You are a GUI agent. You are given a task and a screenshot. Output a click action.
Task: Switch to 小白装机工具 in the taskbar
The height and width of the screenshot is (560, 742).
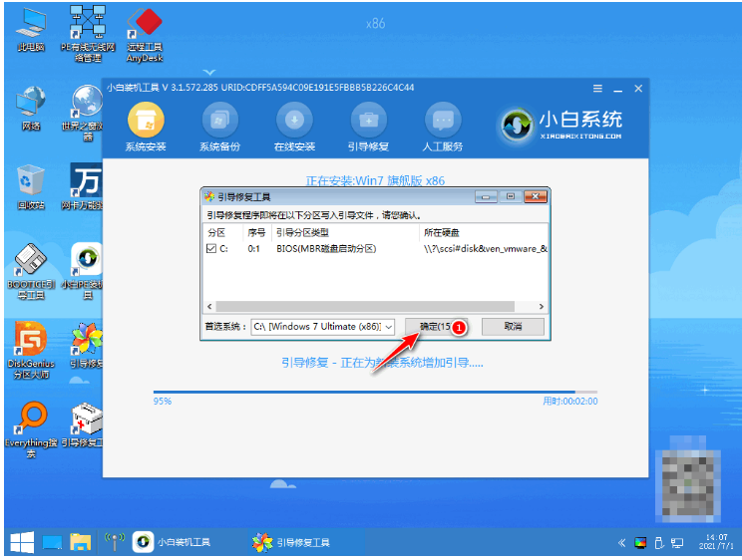tap(180, 542)
